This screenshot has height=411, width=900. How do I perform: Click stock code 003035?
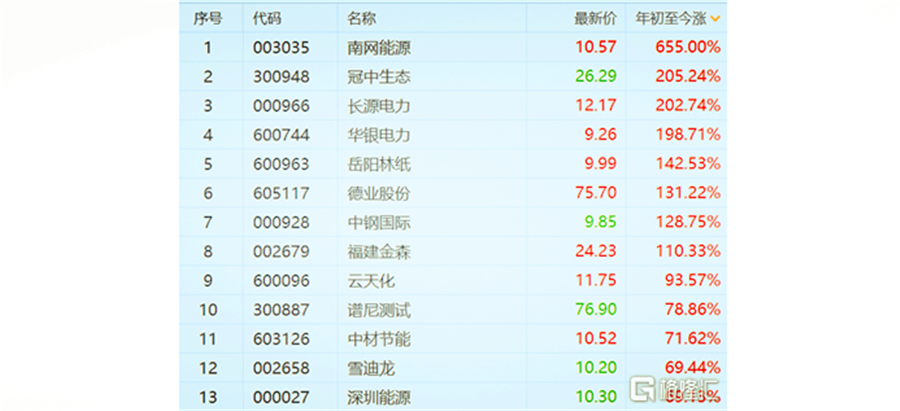281,48
